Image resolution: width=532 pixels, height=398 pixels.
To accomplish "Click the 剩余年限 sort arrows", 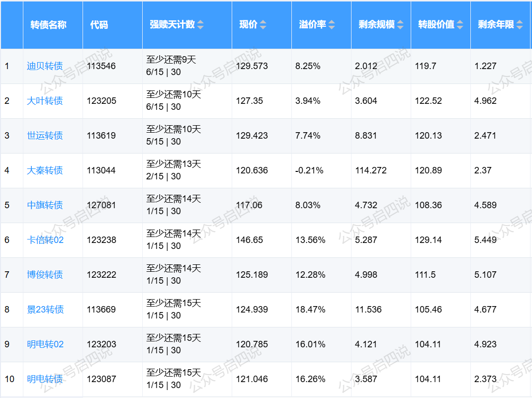I will pos(520,25).
